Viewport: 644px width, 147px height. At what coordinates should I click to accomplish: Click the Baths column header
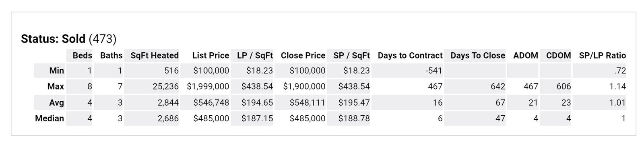click(x=111, y=55)
